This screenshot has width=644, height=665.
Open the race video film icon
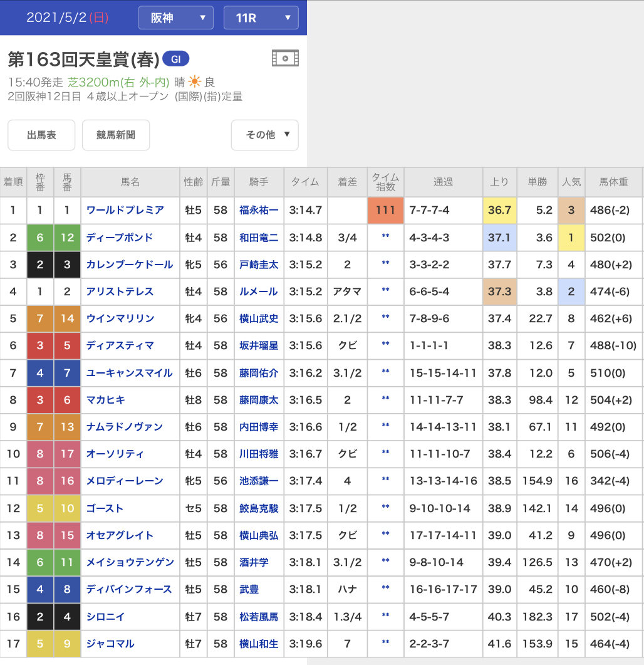pyautogui.click(x=285, y=58)
